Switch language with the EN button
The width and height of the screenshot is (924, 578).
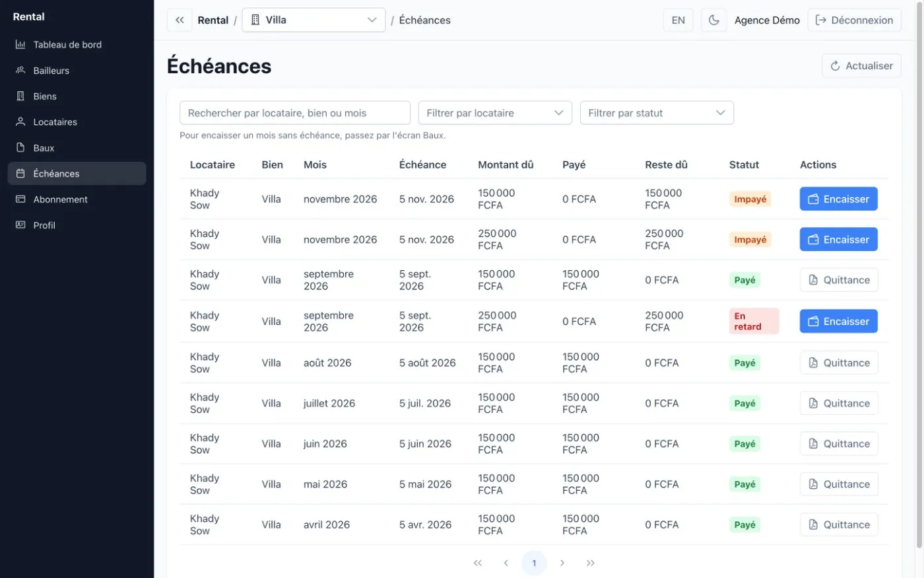(678, 20)
